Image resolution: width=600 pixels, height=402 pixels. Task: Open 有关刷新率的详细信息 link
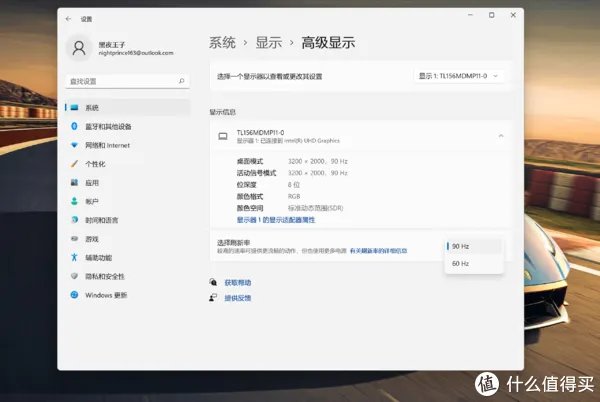[378, 251]
